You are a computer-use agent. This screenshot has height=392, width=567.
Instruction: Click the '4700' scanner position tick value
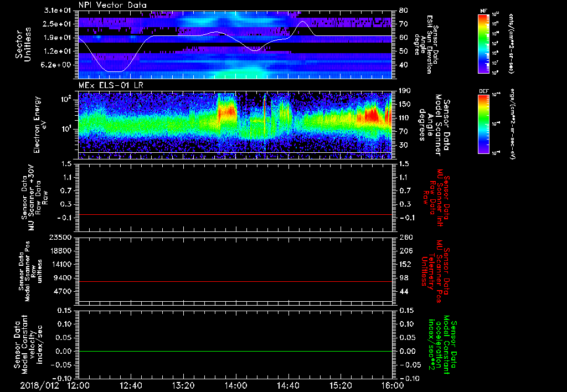(x=63, y=291)
